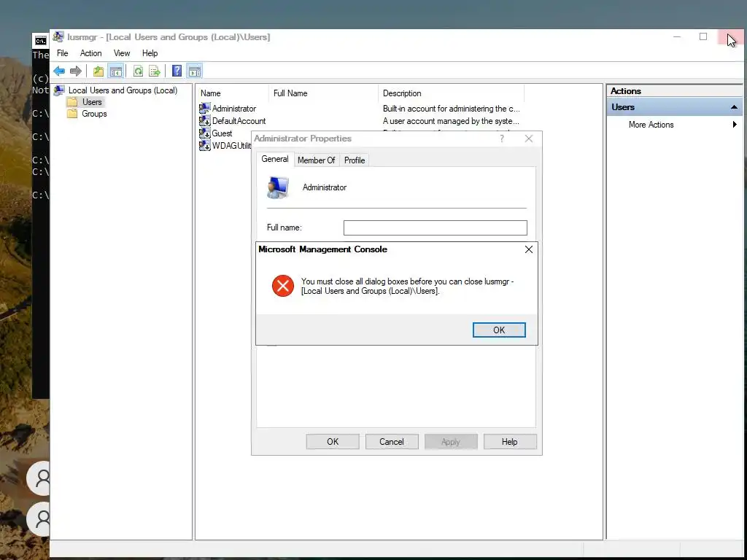747x560 pixels.
Task: Click Command Prompt window title icon
Action: [41, 41]
